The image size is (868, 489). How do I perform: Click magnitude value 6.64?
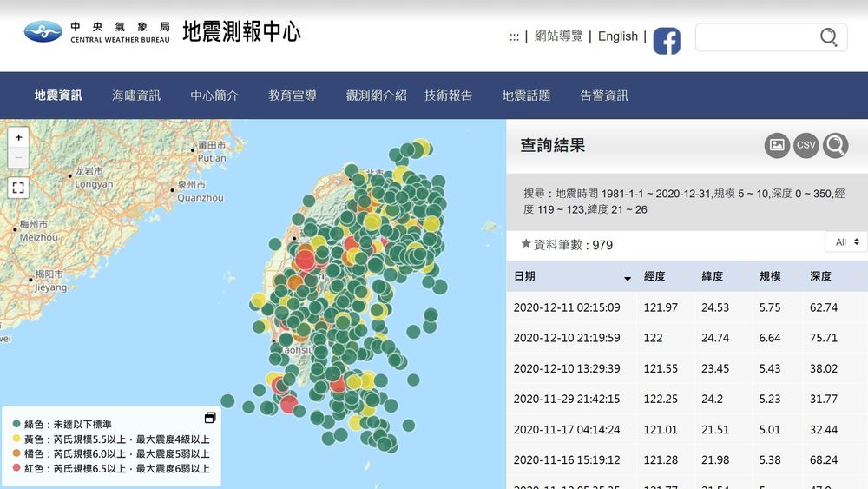tap(769, 338)
